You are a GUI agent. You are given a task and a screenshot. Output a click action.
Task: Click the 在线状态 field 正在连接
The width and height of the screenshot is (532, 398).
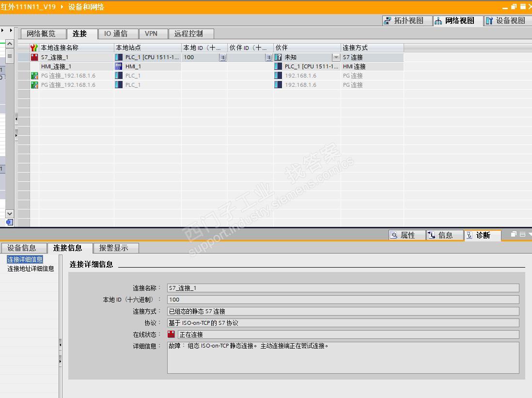(x=348, y=334)
